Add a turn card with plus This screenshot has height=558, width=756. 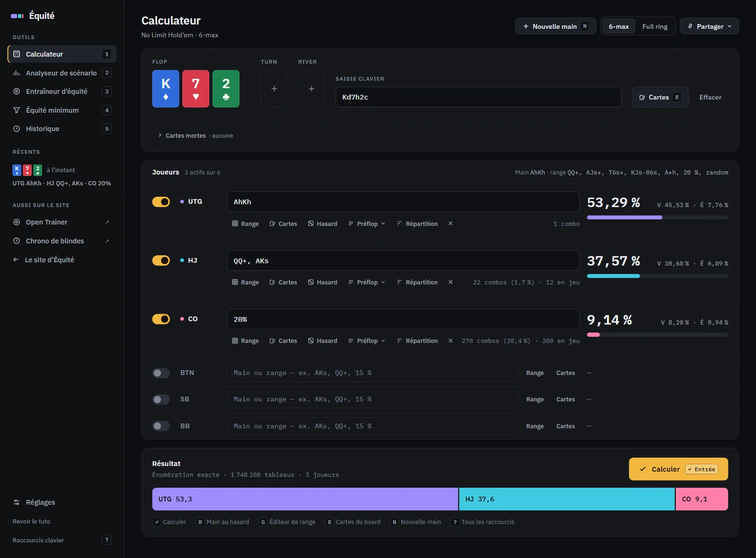pos(274,89)
